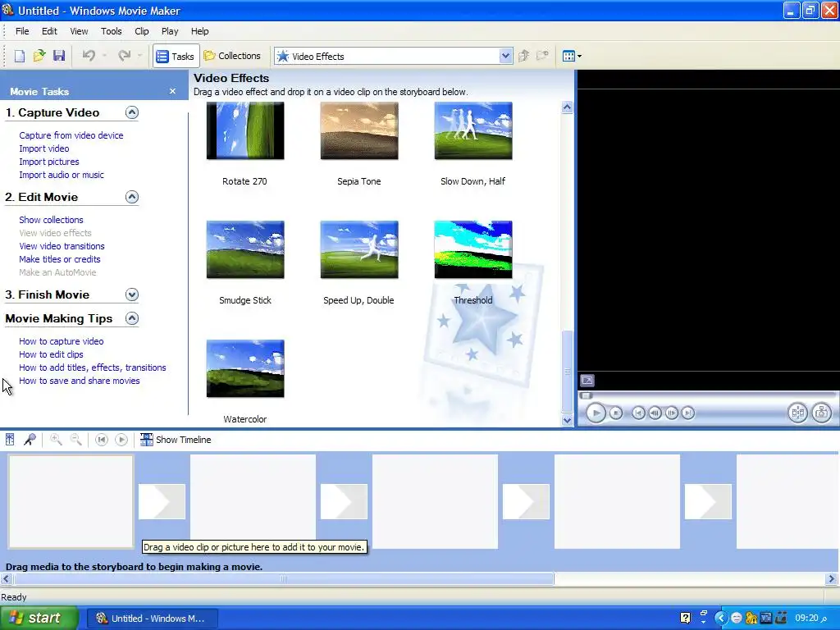840x630 pixels.
Task: Click the Rewind Storyboard icon
Action: [x=101, y=440]
